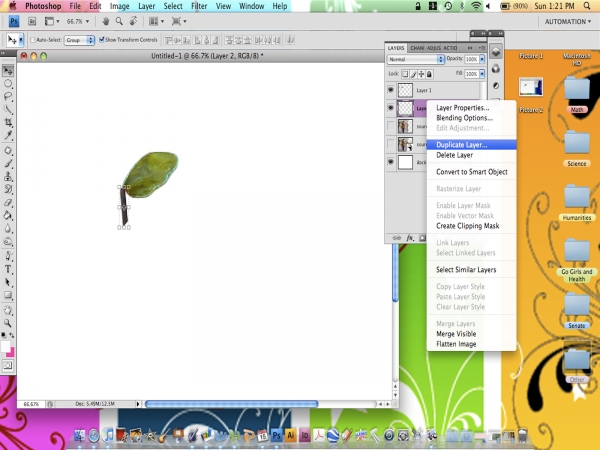Toggle lock transparent pixels

[405, 74]
